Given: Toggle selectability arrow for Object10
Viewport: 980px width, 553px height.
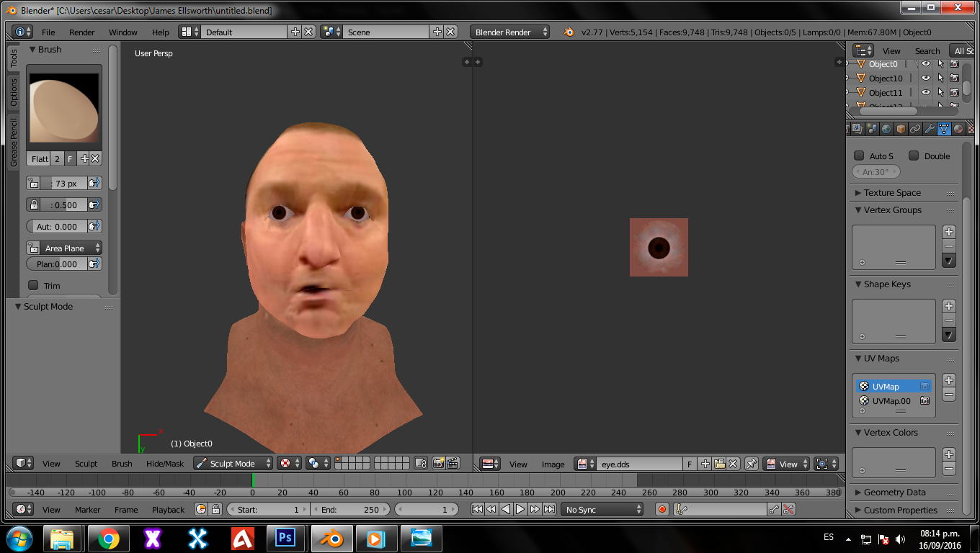Looking at the screenshot, I should (940, 78).
